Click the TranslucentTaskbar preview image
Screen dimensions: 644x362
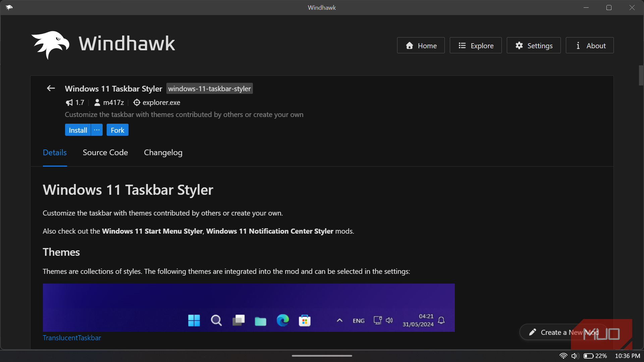[x=249, y=308]
